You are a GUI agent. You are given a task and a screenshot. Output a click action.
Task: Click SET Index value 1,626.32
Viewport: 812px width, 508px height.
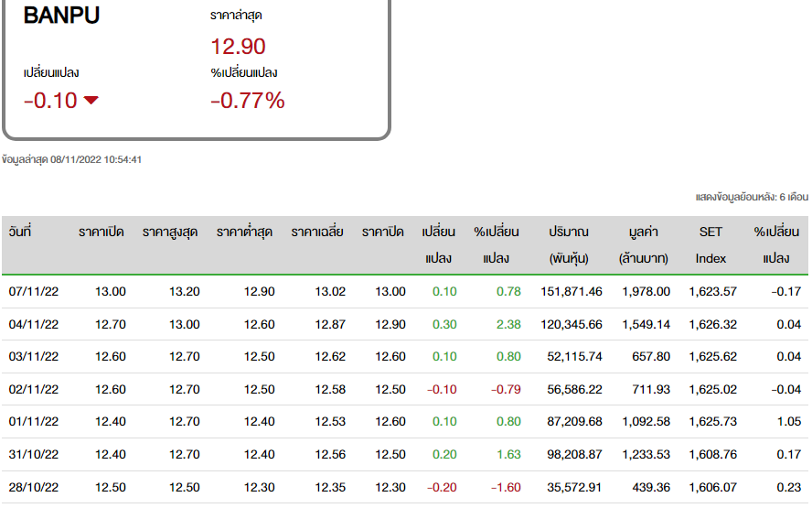[x=712, y=325]
